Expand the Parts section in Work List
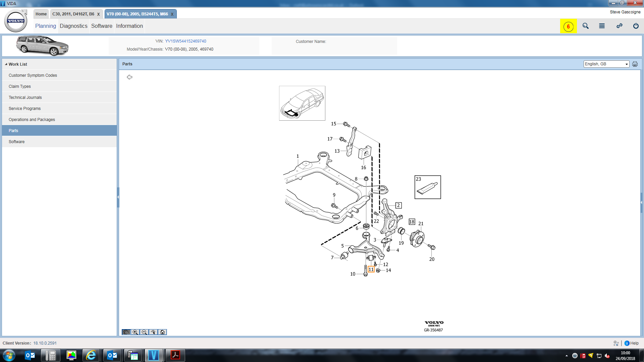Image resolution: width=644 pixels, height=362 pixels. point(13,130)
